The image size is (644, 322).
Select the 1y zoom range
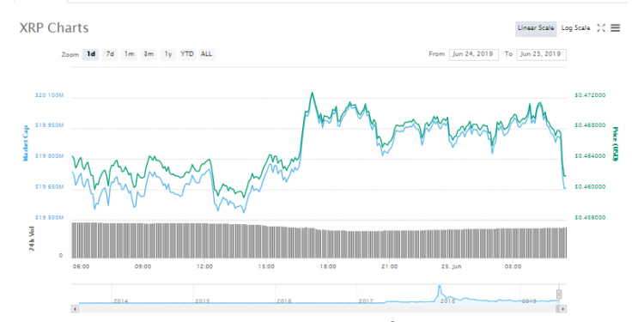point(168,54)
